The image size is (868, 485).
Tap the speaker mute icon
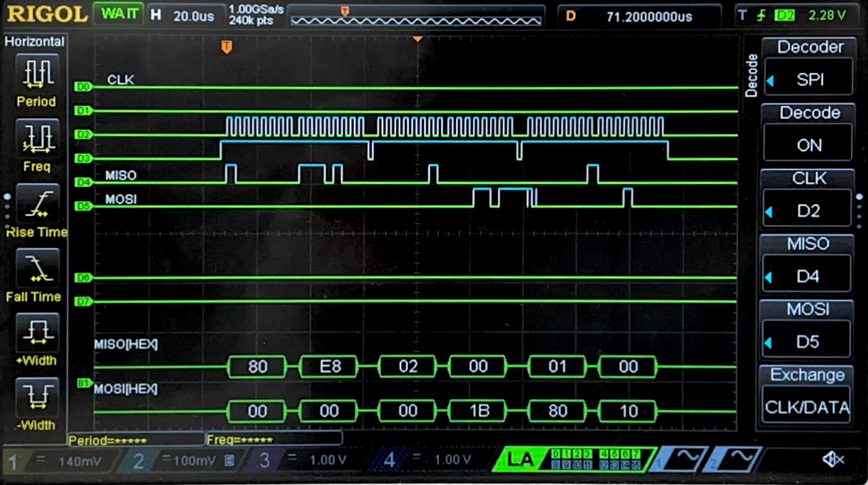tap(833, 460)
